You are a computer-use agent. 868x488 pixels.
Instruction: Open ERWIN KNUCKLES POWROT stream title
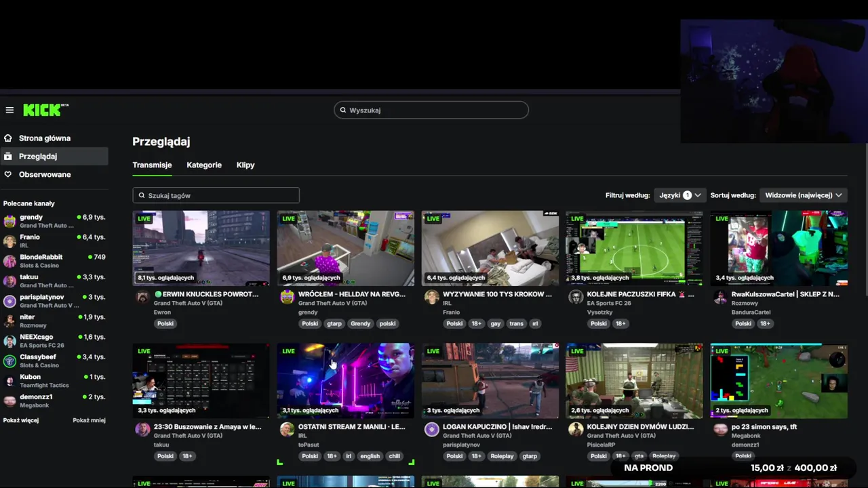point(207,294)
